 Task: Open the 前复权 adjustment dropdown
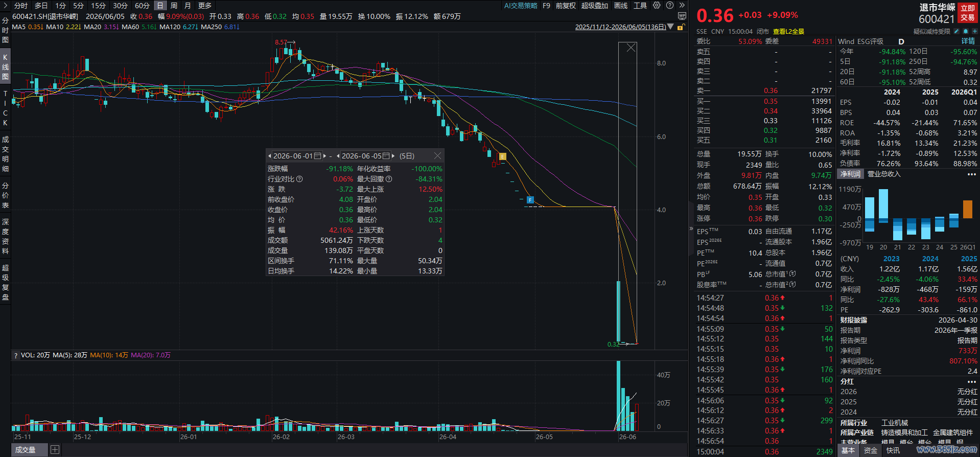click(x=566, y=6)
